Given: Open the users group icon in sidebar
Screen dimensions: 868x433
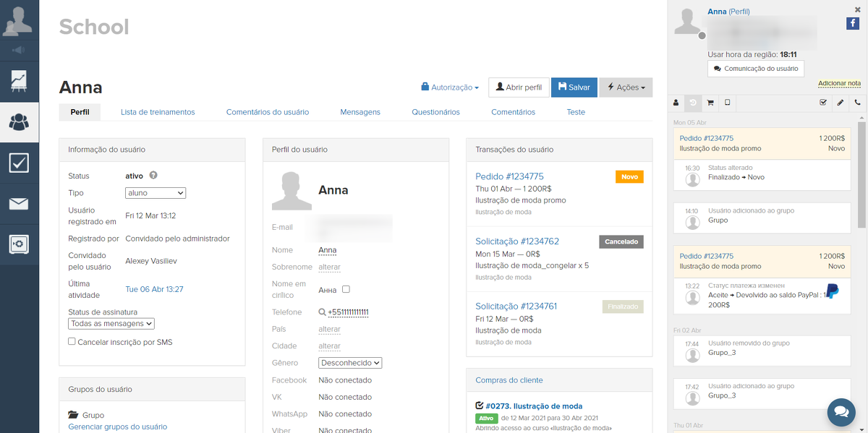Looking at the screenshot, I should coord(19,122).
